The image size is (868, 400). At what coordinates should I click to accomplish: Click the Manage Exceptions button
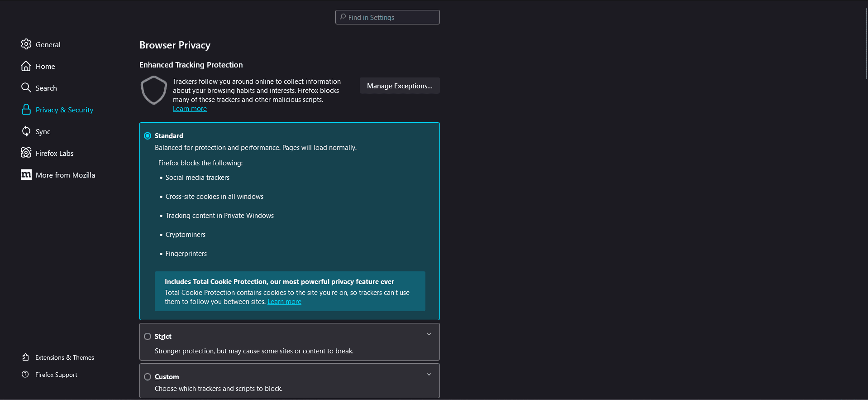pyautogui.click(x=400, y=86)
